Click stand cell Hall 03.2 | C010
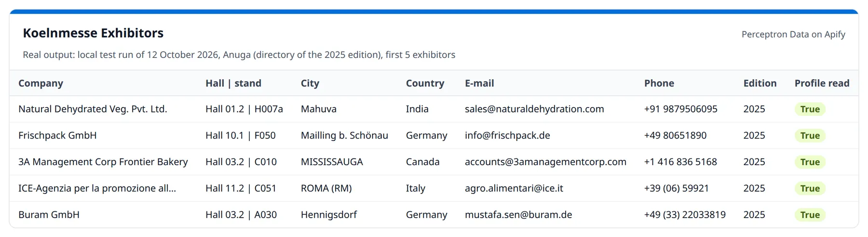Image resolution: width=868 pixels, height=237 pixels. 241,162
